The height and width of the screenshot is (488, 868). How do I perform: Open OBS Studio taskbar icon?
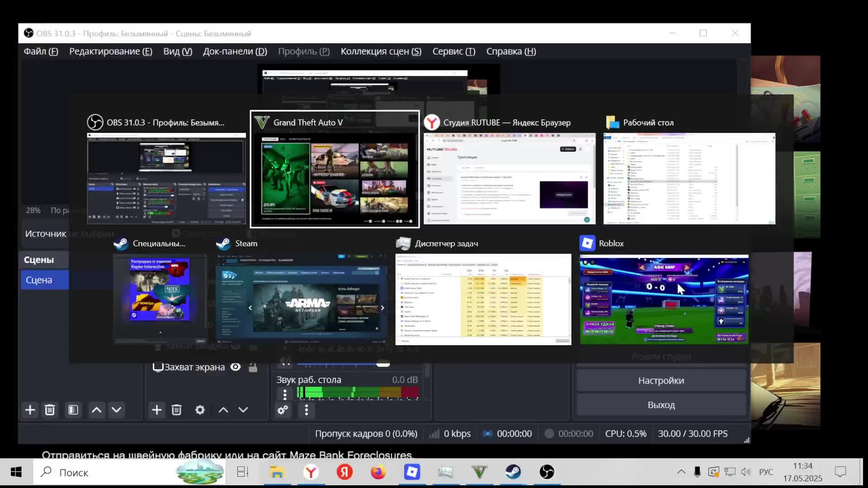pyautogui.click(x=547, y=472)
